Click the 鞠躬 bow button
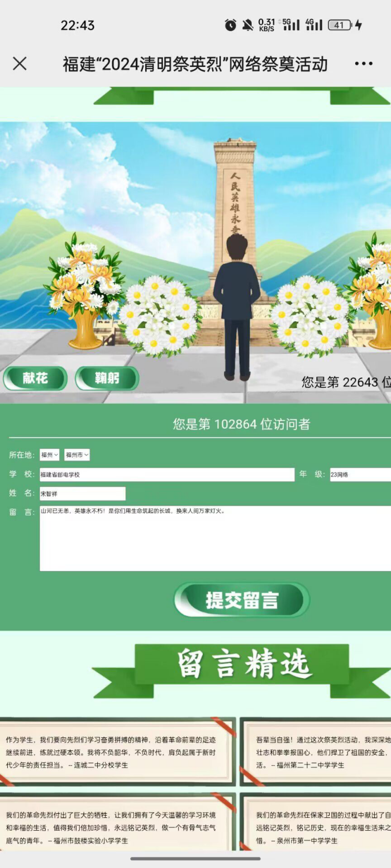 107,378
